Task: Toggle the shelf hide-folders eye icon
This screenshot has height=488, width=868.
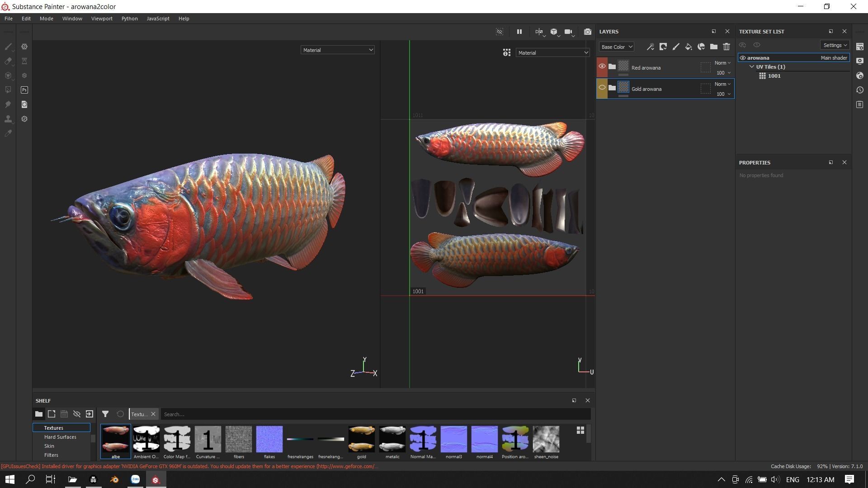Action: (77, 414)
